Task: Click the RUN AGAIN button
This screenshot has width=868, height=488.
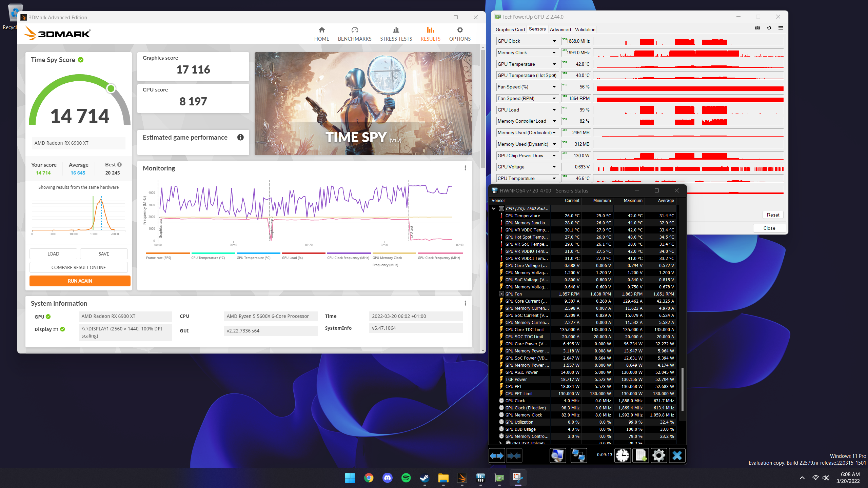Action: [80, 281]
